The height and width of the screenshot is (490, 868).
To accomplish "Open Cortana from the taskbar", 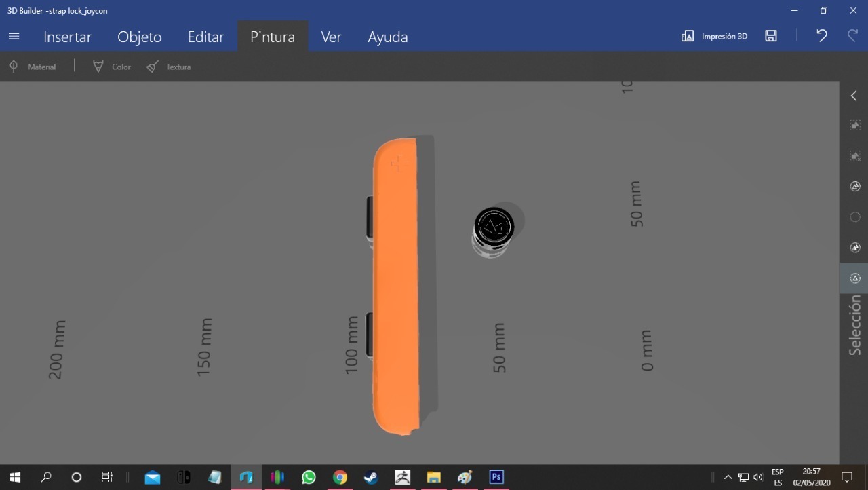I will pos(77,477).
